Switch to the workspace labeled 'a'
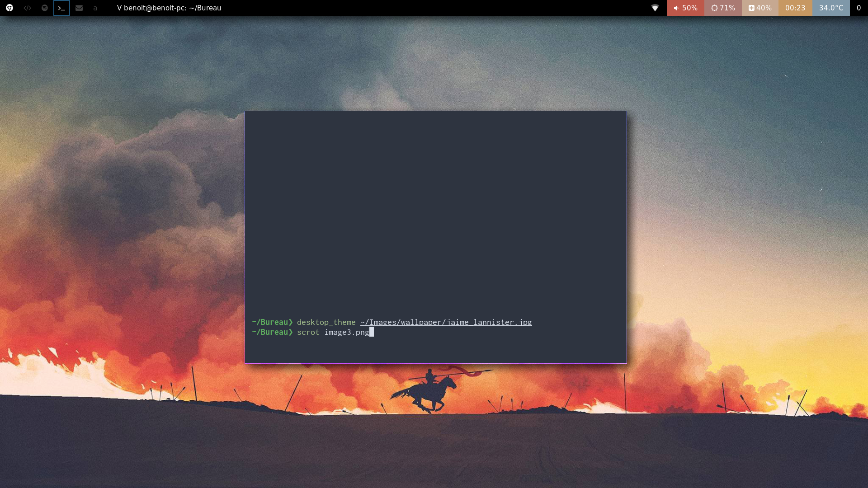The width and height of the screenshot is (868, 488). tap(95, 8)
